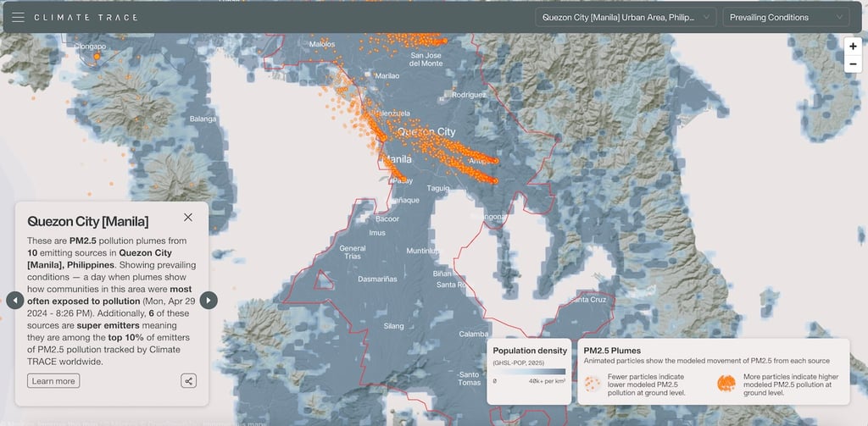Click the Olongapo emission source marker
Viewport: 868px width, 426px height.
[97, 56]
